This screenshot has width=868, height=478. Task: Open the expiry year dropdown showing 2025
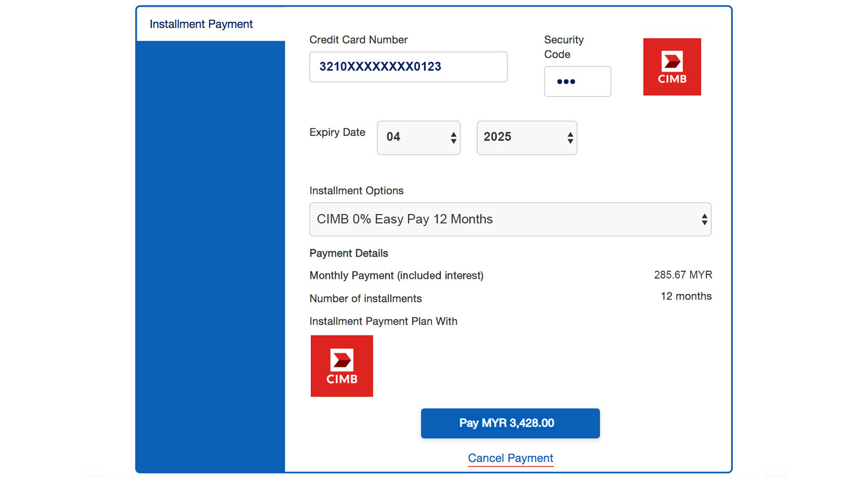point(527,138)
